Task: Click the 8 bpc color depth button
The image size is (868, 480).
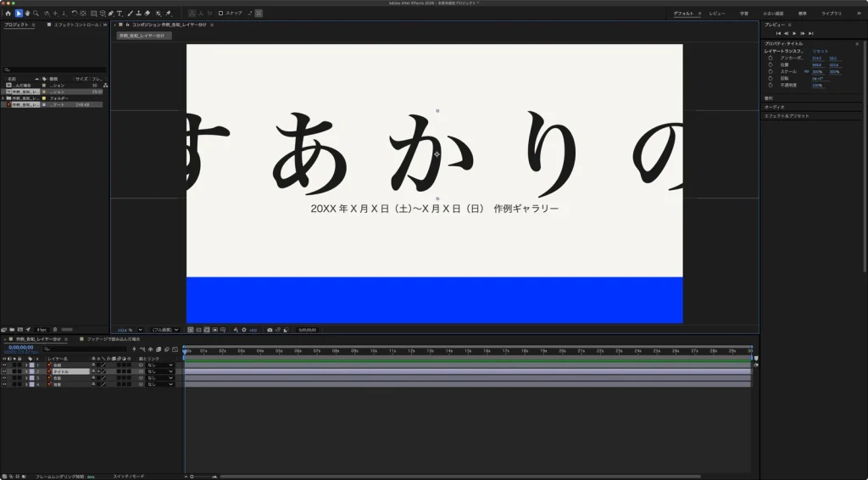Action: tap(42, 330)
